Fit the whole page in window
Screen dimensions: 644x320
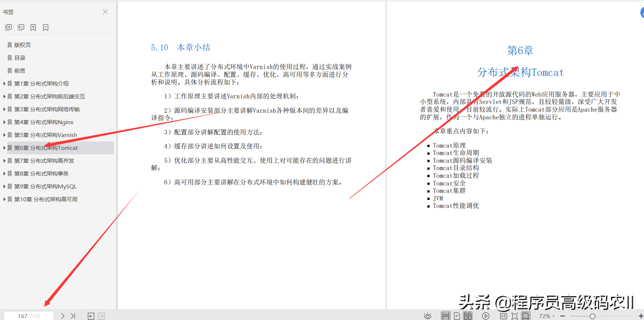(x=514, y=316)
